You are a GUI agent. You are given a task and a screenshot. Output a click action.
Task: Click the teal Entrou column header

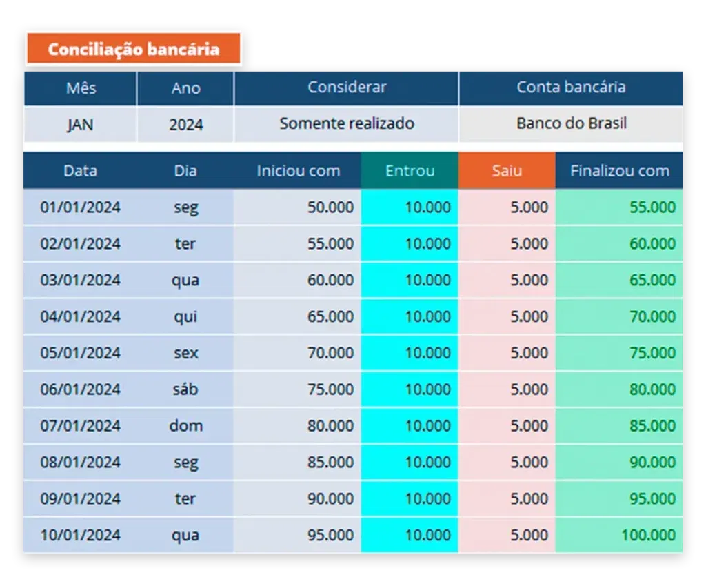click(x=410, y=171)
